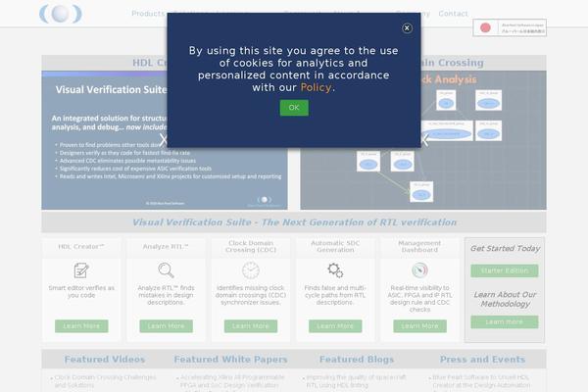
Task: Click the green OK button
Action: [x=294, y=108]
